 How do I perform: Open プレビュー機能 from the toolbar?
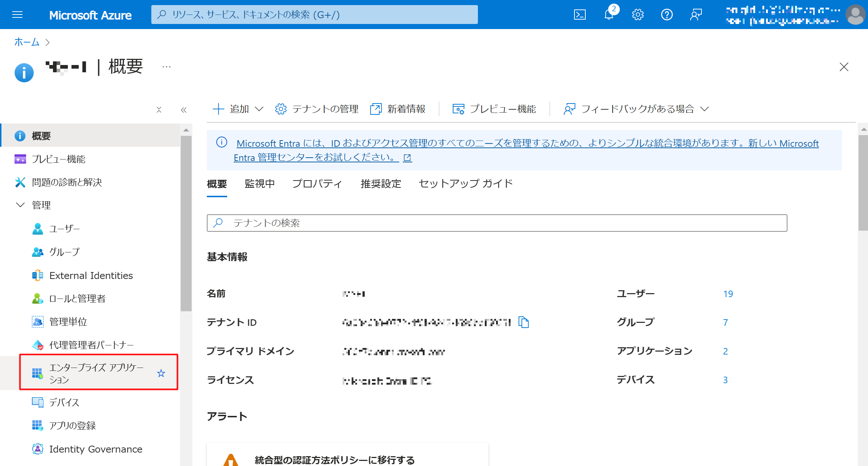[x=494, y=109]
